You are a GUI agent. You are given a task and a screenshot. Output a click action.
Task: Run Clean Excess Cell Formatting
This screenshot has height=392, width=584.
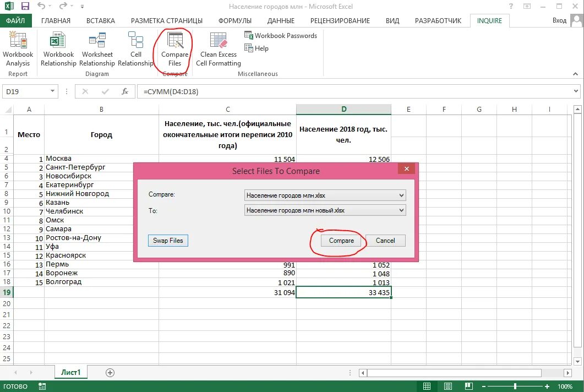219,50
